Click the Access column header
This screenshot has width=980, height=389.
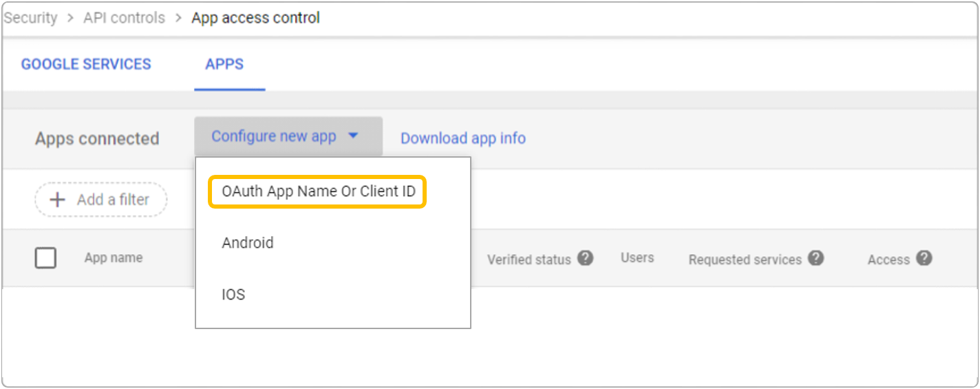click(x=888, y=260)
